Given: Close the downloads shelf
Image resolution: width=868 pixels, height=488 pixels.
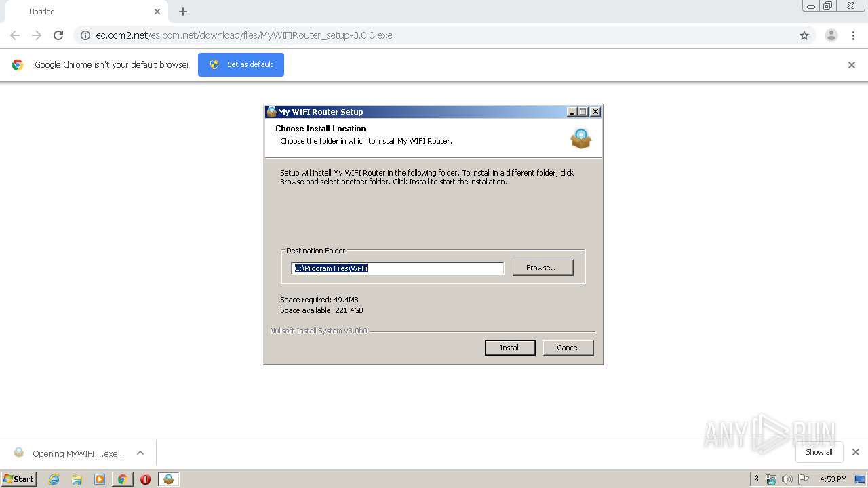Looking at the screenshot, I should pos(856,452).
